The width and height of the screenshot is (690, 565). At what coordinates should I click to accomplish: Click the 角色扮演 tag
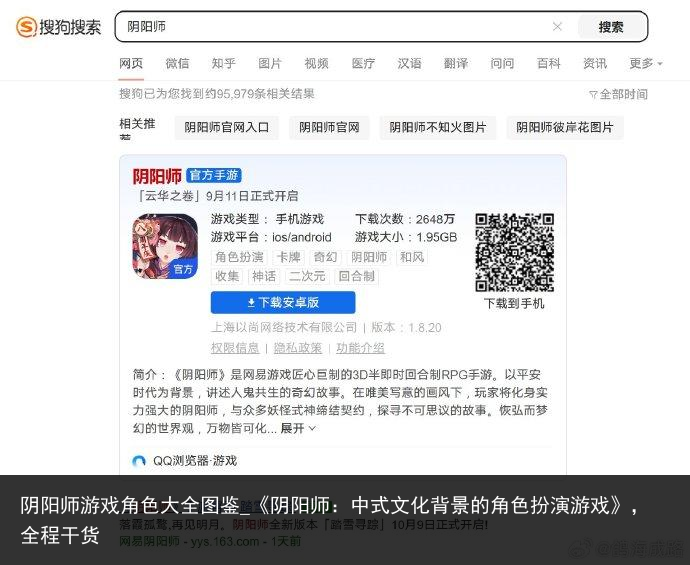click(239, 257)
